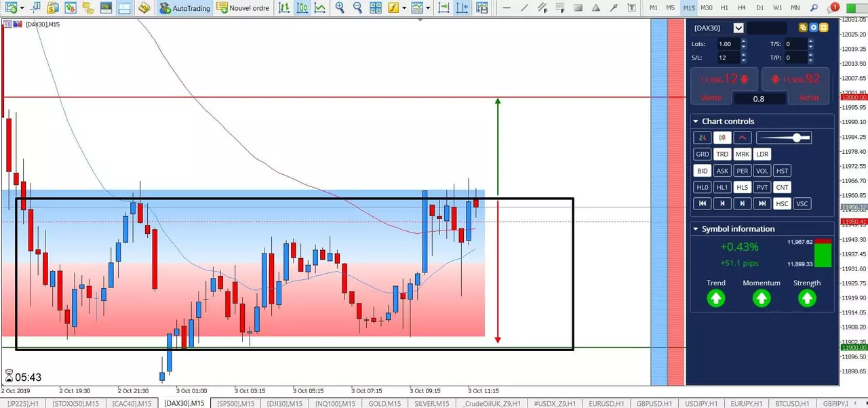Increase the T/P stepper value
This screenshot has height=408, width=868.
(809, 56)
